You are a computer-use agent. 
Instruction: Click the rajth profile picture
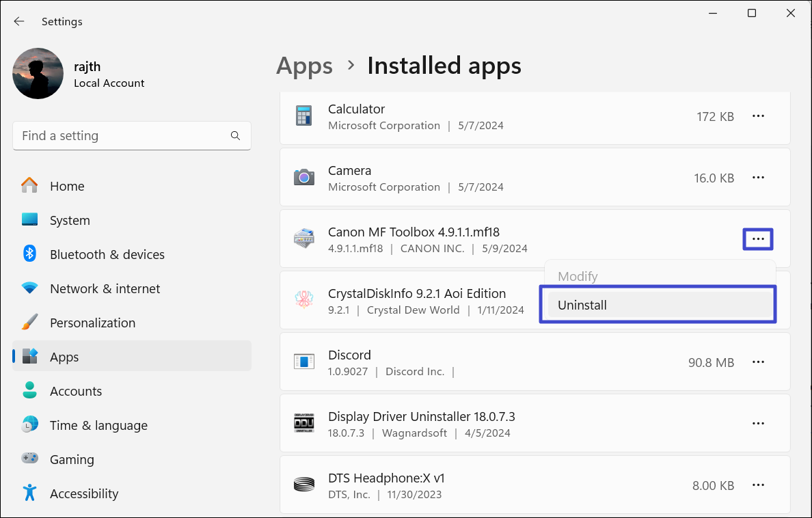pos(38,74)
